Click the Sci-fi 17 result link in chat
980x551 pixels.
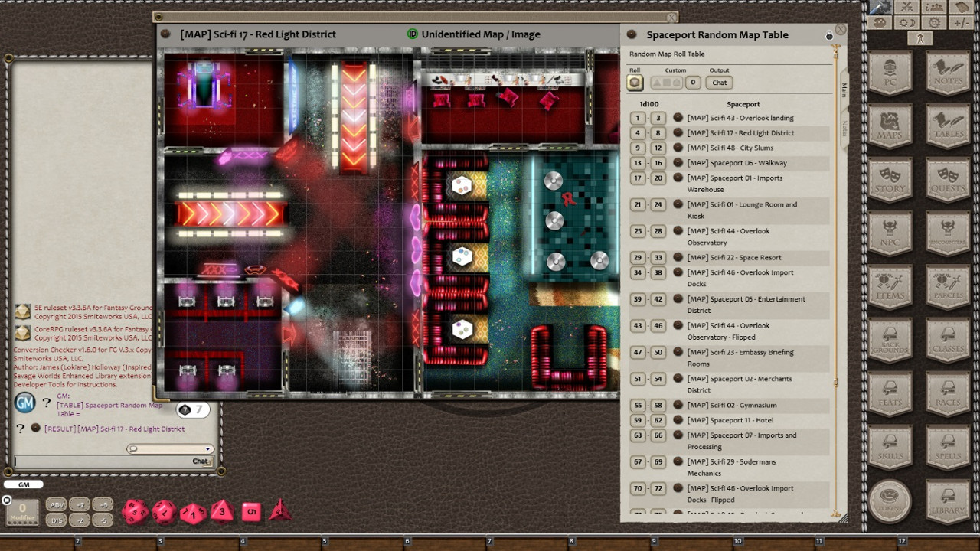(115, 428)
